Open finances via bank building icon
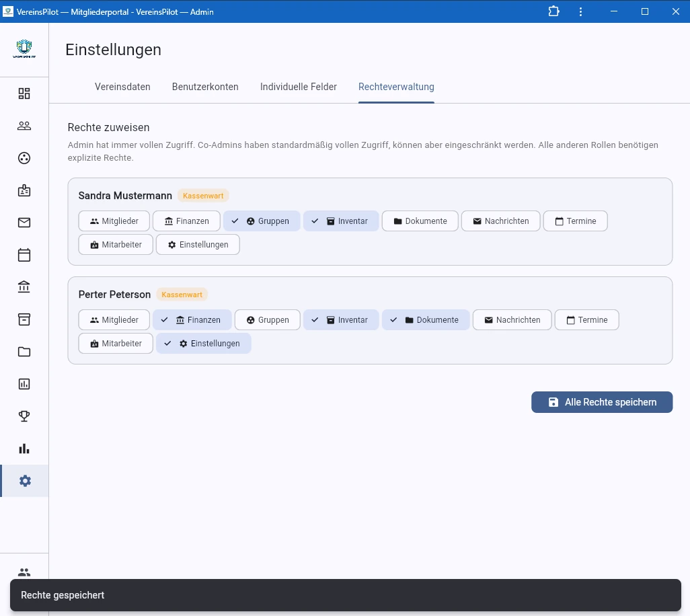This screenshot has height=616, width=690. coord(24,287)
